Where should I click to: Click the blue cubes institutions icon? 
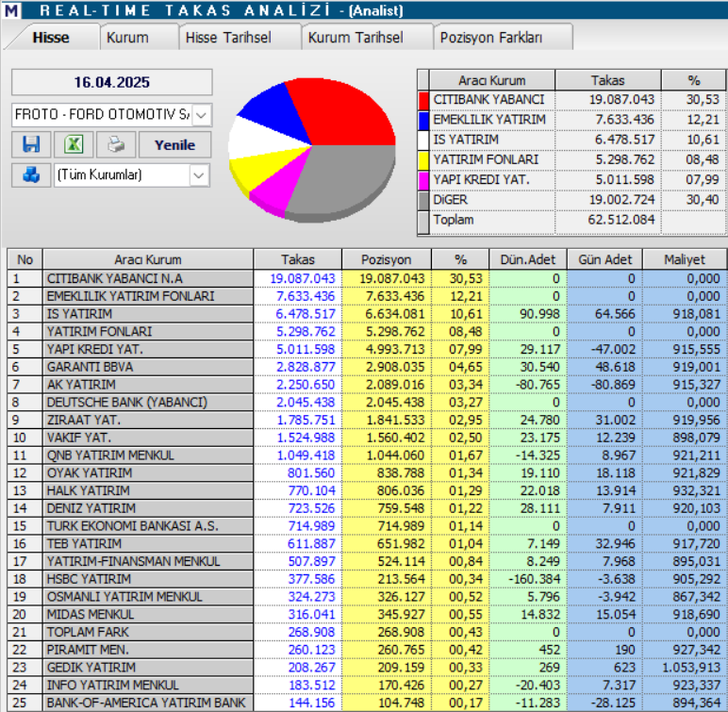(31, 175)
